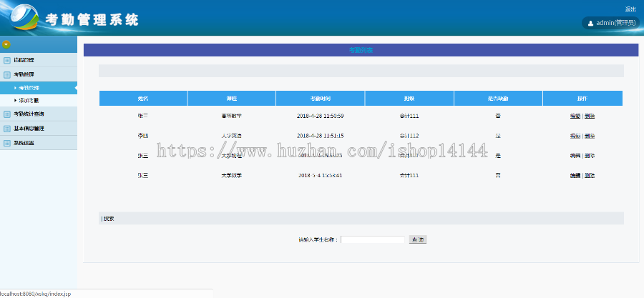Click the 考勤列表 panel title
This screenshot has height=298, width=644.
(361, 50)
